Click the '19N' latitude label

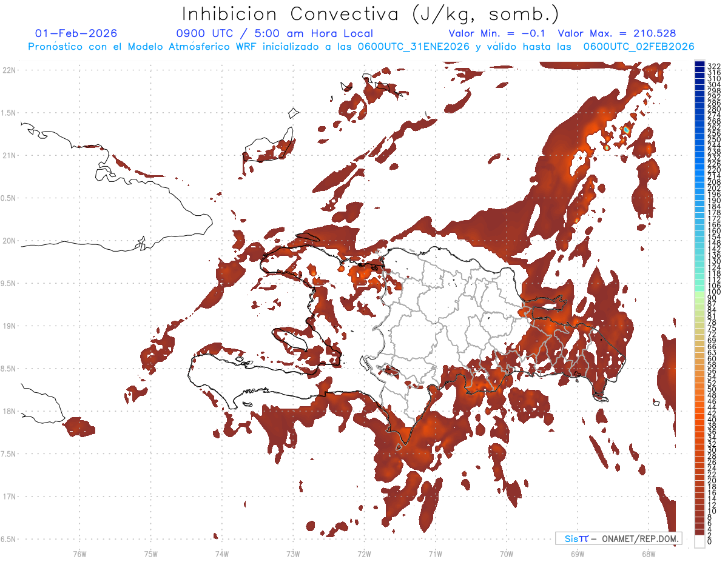pos(8,326)
